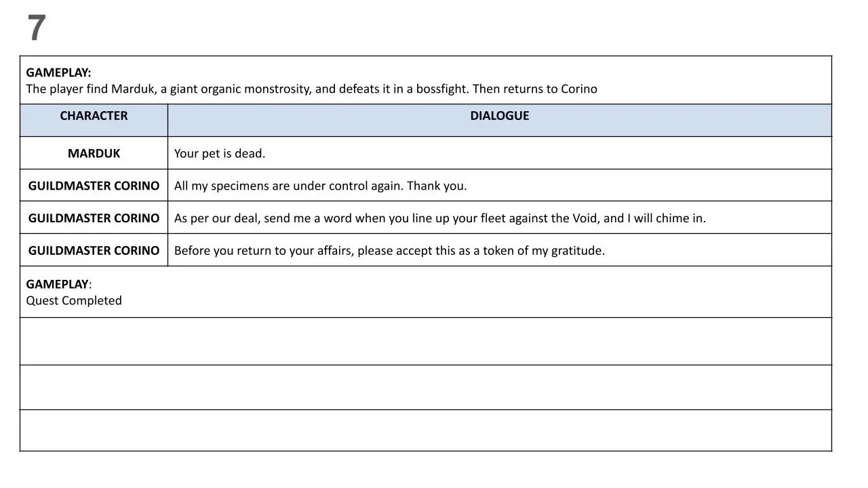The image size is (868, 488).
Task: Click the "Before you return" dialogue line
Action: click(389, 251)
